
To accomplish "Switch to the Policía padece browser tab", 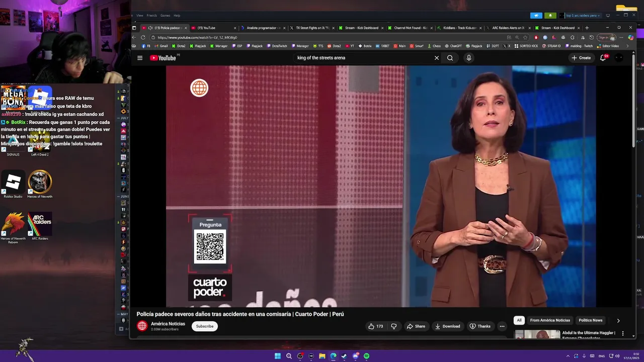I will (165, 28).
